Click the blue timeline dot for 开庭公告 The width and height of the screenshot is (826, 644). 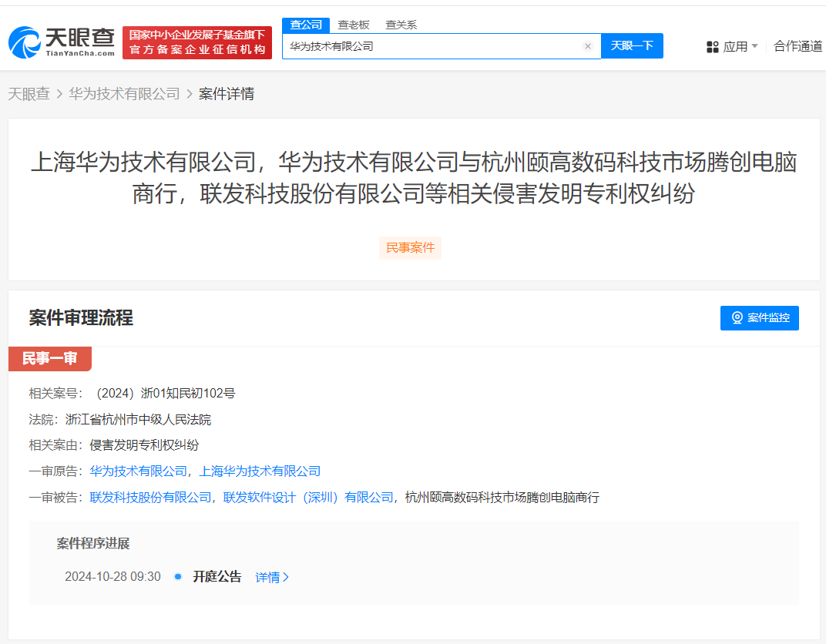(178, 577)
